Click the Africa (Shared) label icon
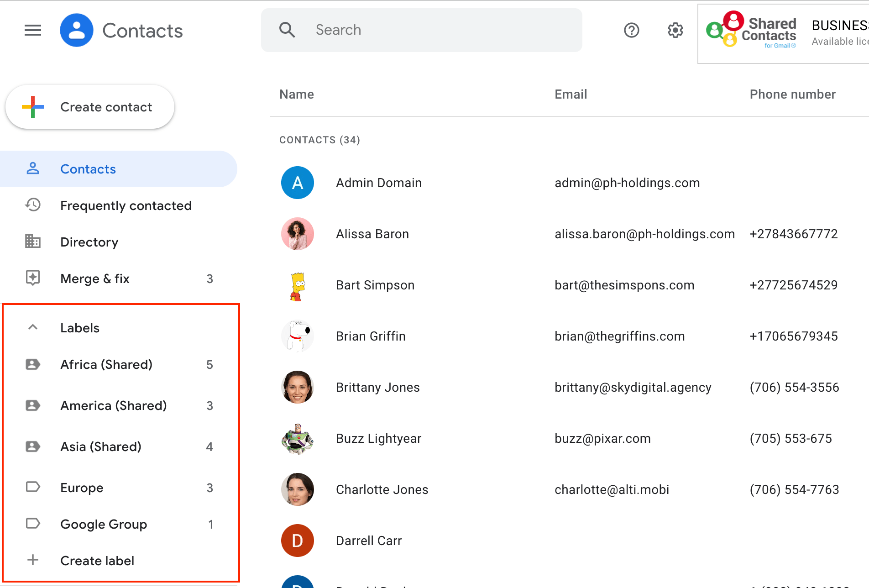Screen dimensions: 869x588 tap(33, 364)
